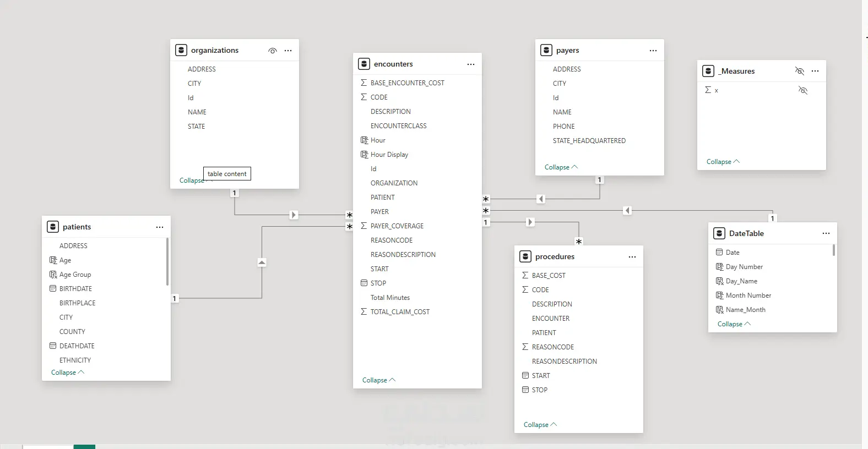This screenshot has width=868, height=449.
Task: Click sigma icon beside TOTAL_CLAIM_COST
Action: [x=364, y=311]
